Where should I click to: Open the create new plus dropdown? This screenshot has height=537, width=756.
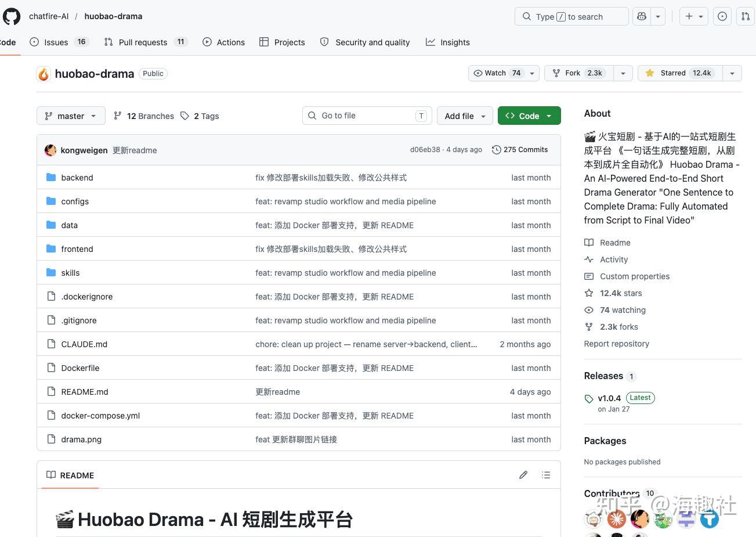click(x=694, y=16)
